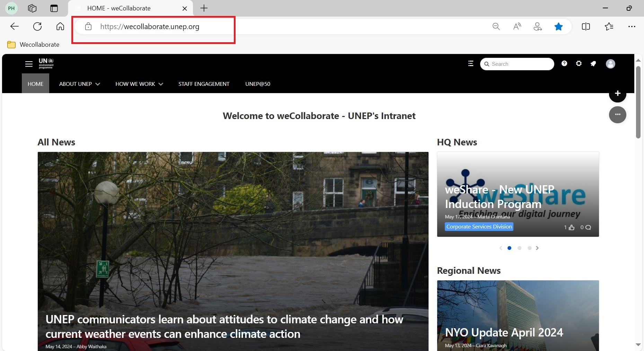Select first HQ News carousel dot

tap(509, 248)
